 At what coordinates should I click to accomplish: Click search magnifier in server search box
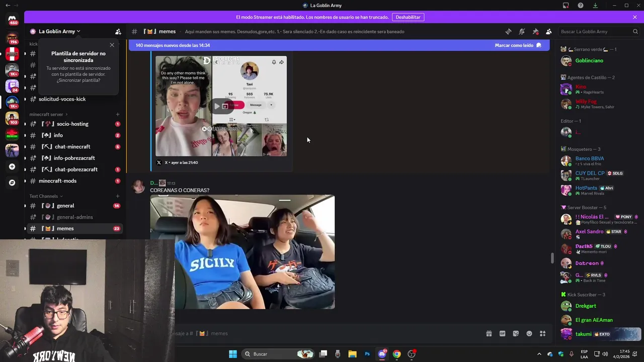pyautogui.click(x=635, y=31)
